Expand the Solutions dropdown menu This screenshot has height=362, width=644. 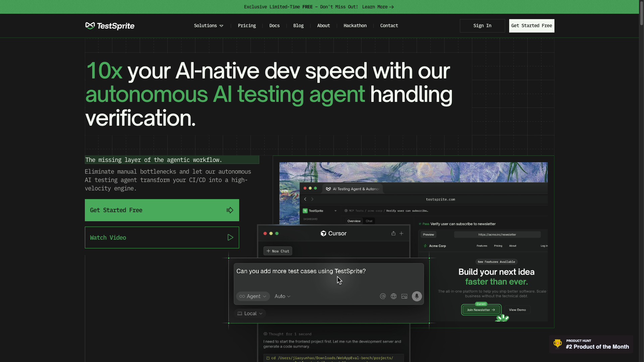click(x=209, y=26)
